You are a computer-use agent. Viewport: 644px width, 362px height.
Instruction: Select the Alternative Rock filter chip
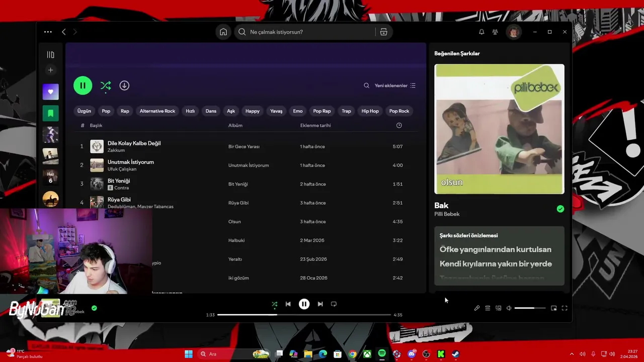click(157, 111)
